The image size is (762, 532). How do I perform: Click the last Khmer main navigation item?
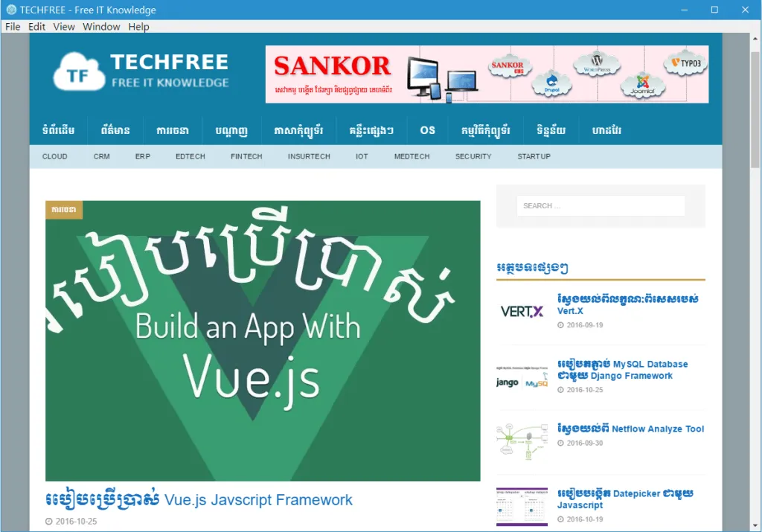pyautogui.click(x=606, y=130)
